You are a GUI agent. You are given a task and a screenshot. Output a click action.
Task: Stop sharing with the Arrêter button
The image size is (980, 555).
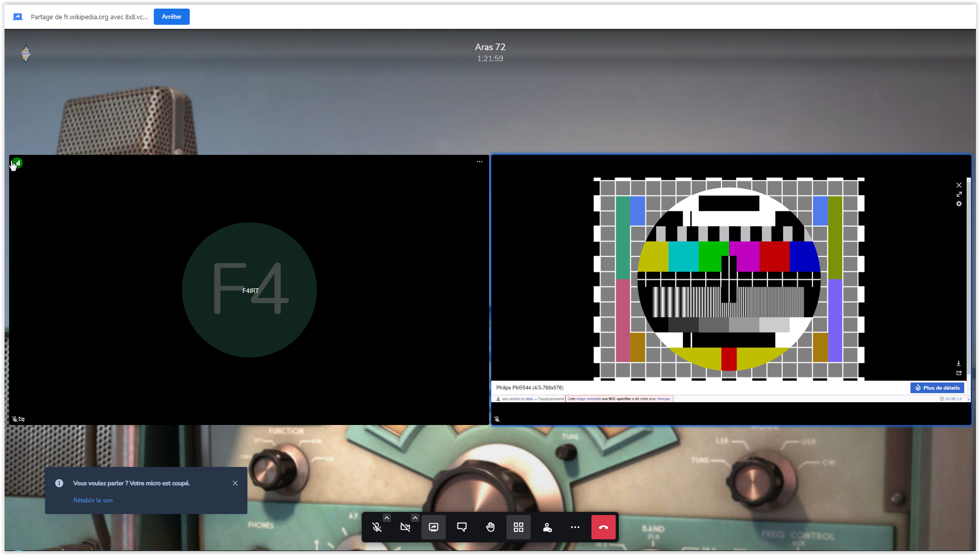click(172, 17)
